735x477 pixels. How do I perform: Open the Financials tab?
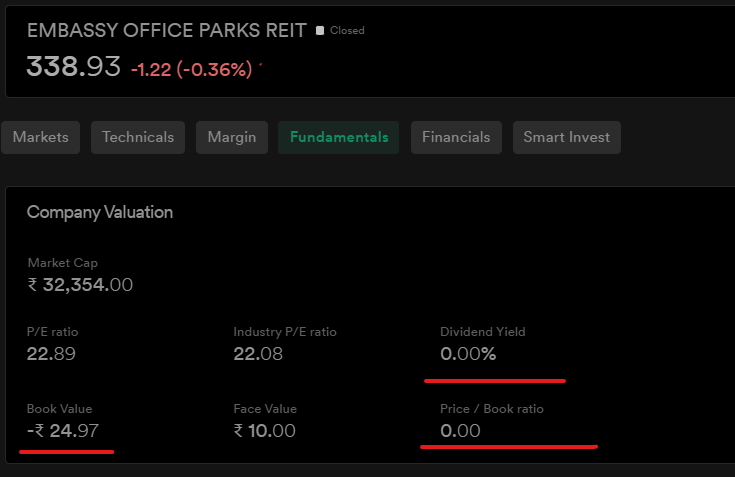coord(456,137)
